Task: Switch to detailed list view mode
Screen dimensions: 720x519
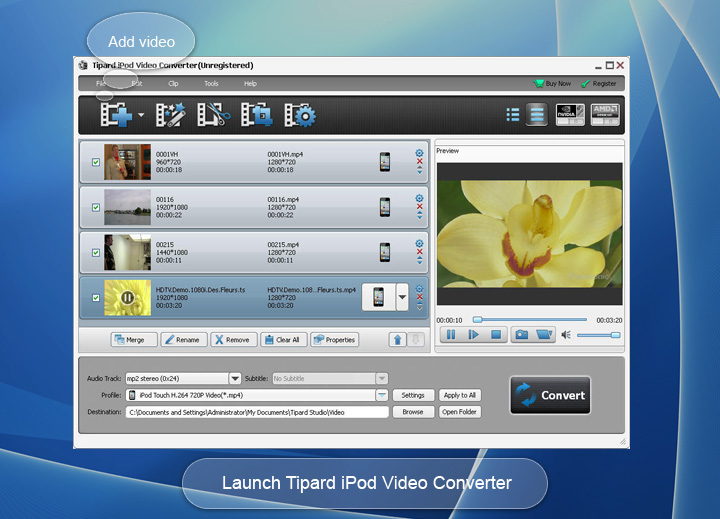Action: [537, 114]
